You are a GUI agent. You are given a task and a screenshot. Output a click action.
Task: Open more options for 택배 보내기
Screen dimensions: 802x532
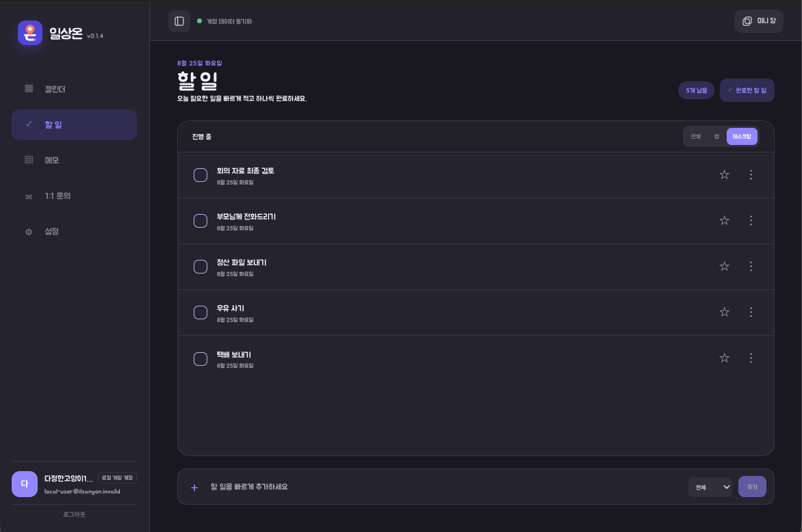click(x=751, y=358)
